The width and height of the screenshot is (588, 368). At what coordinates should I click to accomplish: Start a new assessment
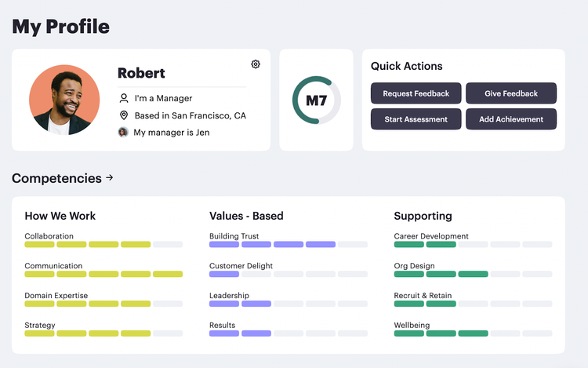point(416,119)
